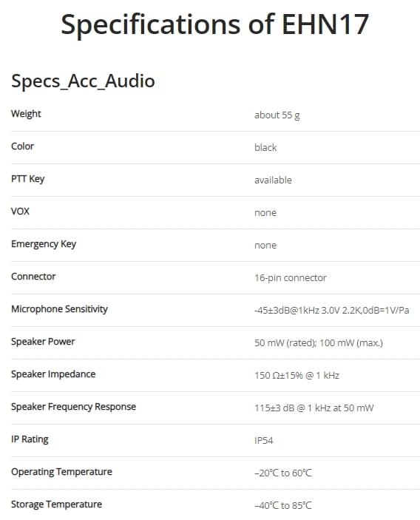Click the Color row label
This screenshot has height=520, width=420.
(x=22, y=146)
